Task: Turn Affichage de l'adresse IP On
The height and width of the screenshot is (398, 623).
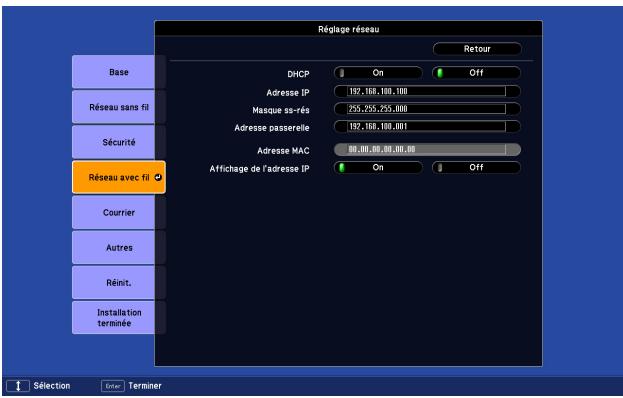Action: pyautogui.click(x=378, y=167)
